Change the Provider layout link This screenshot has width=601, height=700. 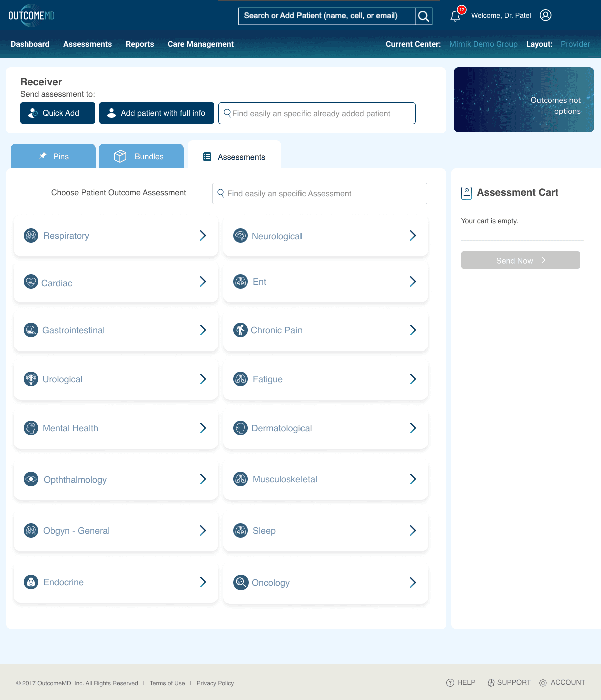point(575,44)
